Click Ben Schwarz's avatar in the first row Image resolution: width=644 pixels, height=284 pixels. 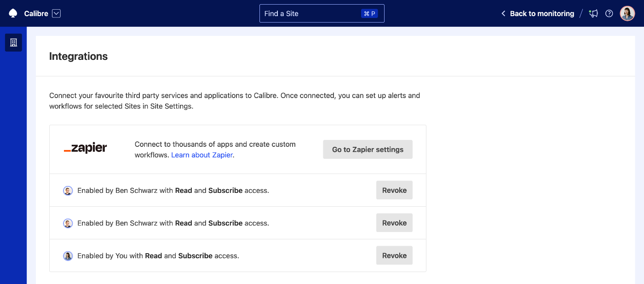[68, 190]
